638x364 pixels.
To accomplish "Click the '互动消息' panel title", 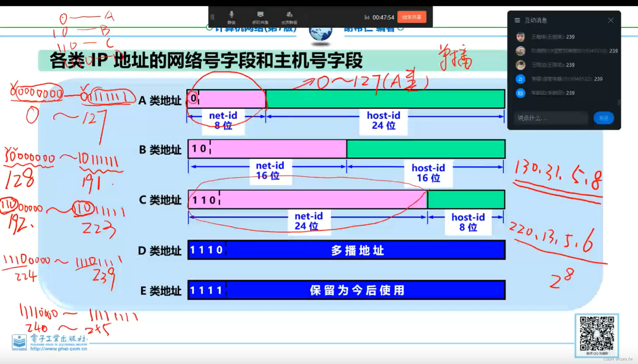I will (x=536, y=20).
